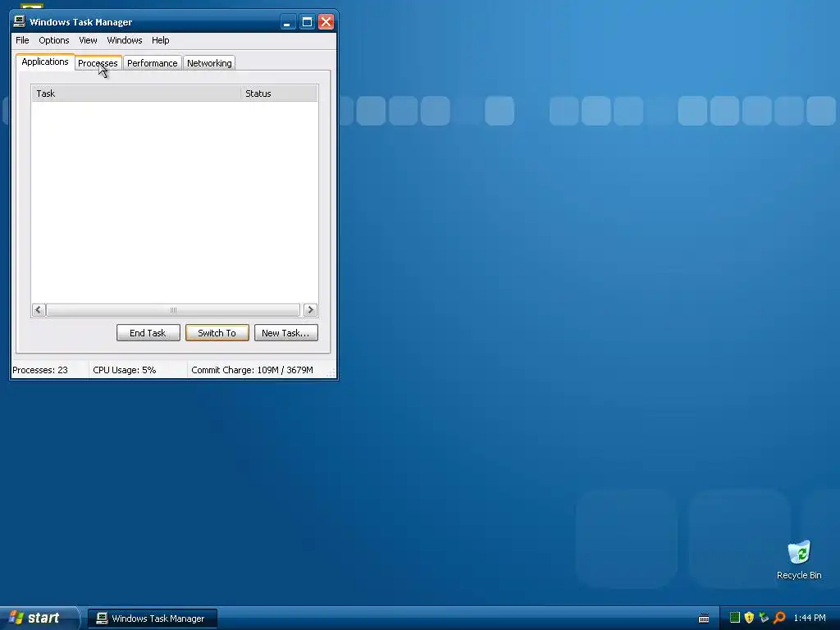Image resolution: width=840 pixels, height=630 pixels.
Task: Sort by the Task column header
Action: pos(136,94)
